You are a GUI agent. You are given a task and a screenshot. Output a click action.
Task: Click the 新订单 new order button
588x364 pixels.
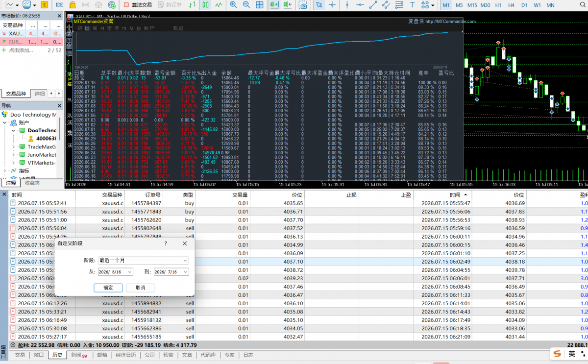[x=170, y=5]
